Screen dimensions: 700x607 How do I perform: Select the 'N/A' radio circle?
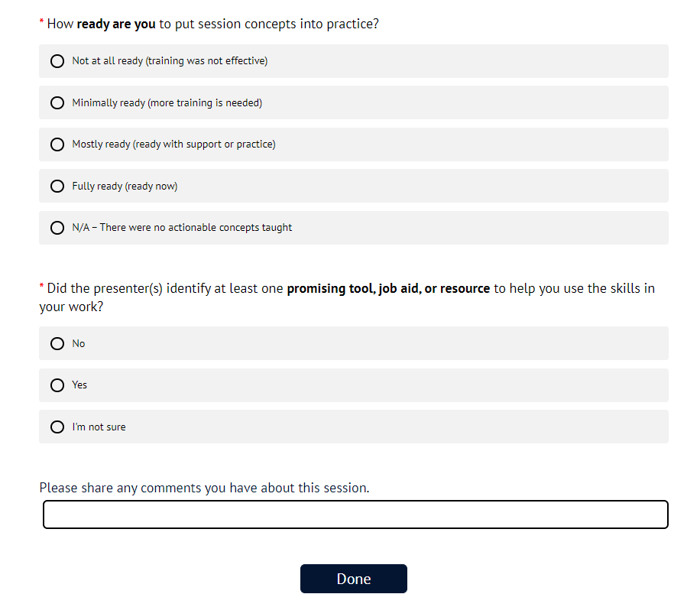57,228
